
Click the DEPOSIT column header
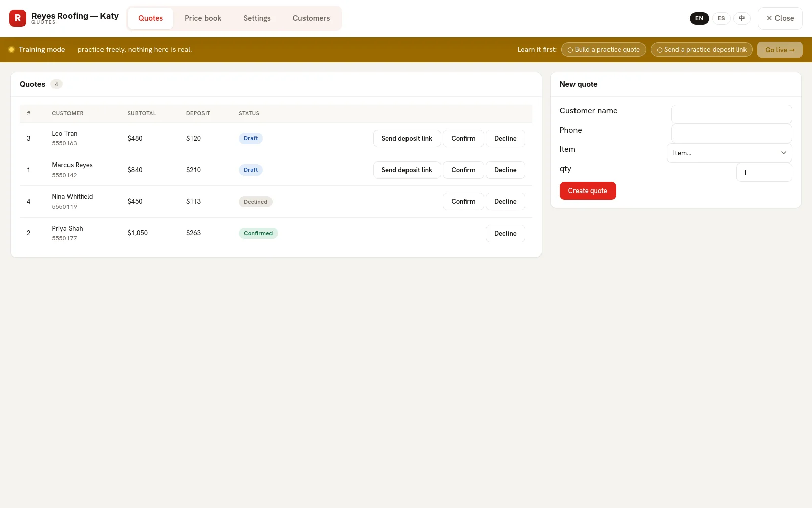click(198, 114)
